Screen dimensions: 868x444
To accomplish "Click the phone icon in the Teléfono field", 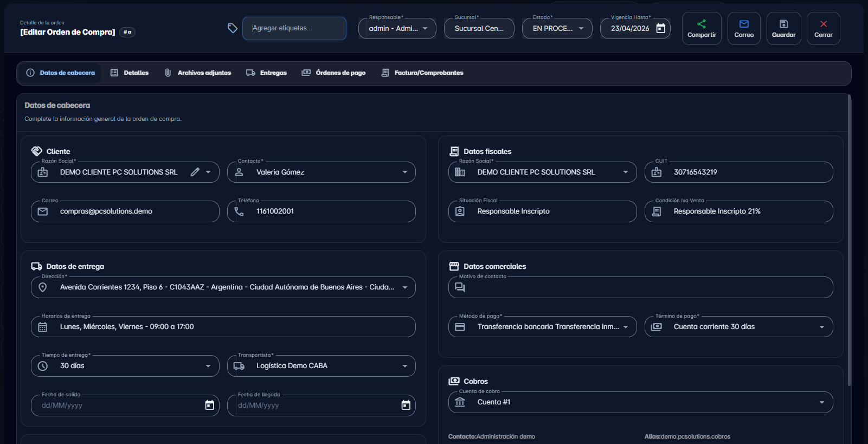I will point(239,211).
